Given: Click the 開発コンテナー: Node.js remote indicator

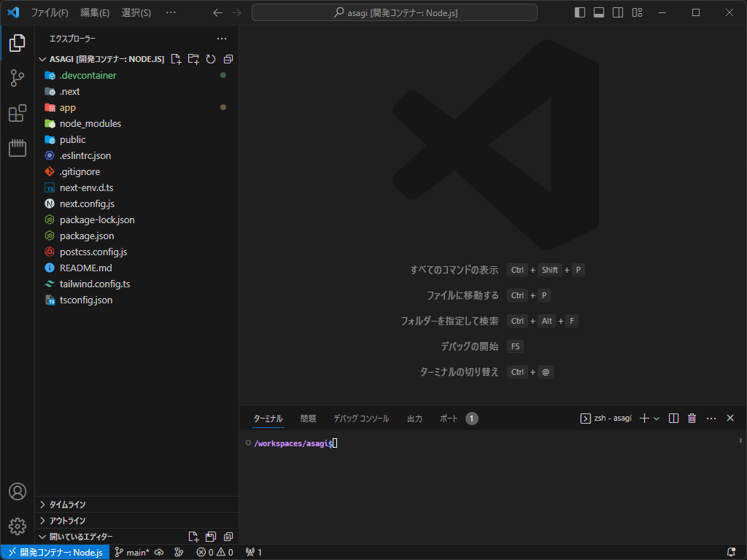Looking at the screenshot, I should tap(55, 553).
